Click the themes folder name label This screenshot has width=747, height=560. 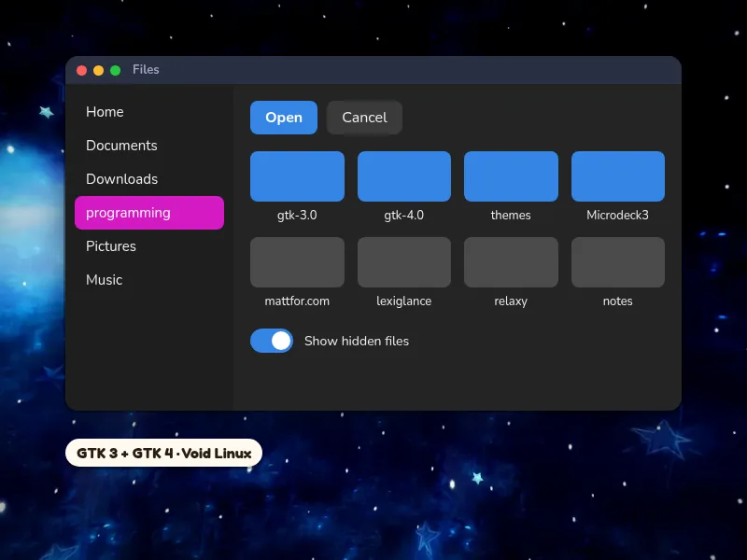(x=511, y=216)
